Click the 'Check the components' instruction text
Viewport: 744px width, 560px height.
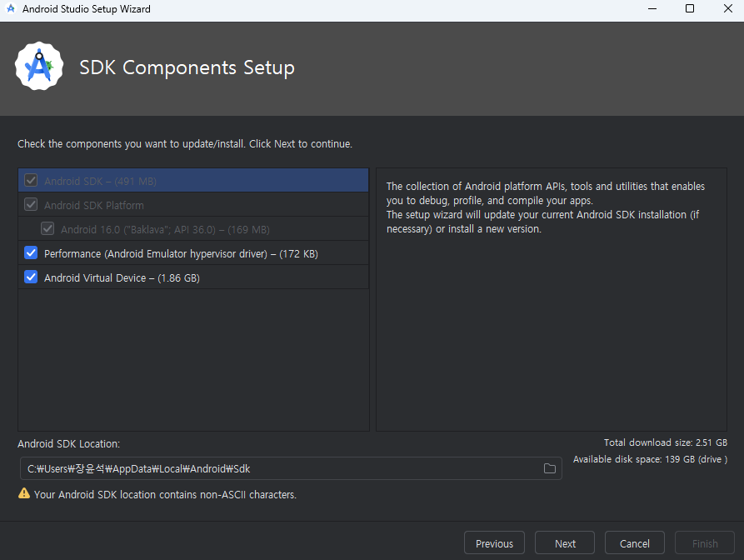tap(185, 144)
